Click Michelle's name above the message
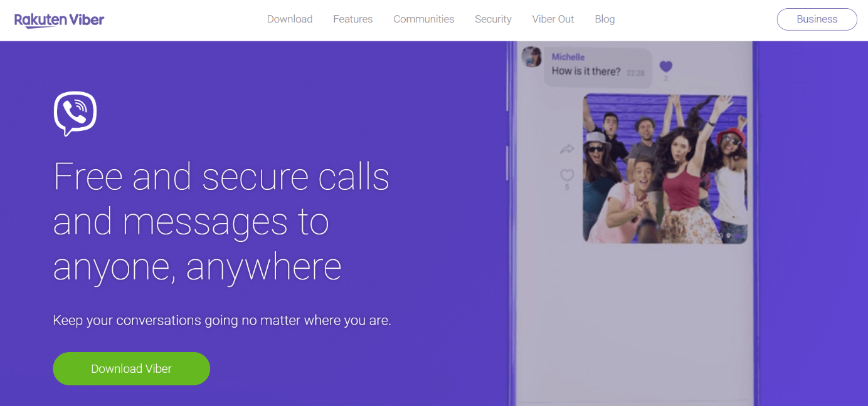 [567, 56]
